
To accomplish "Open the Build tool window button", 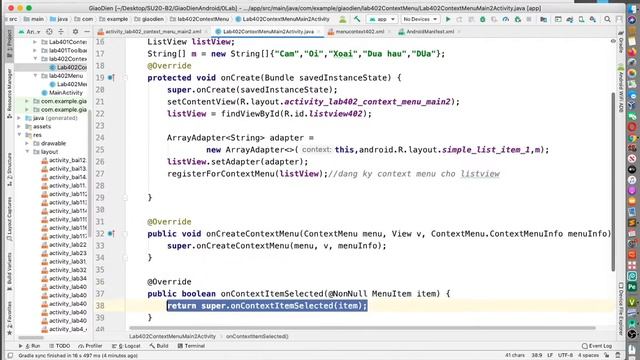I will tap(159, 346).
